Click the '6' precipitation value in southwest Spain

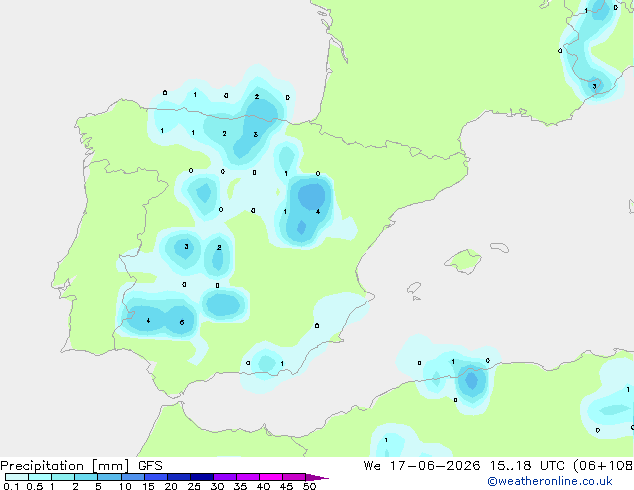pyautogui.click(x=182, y=322)
